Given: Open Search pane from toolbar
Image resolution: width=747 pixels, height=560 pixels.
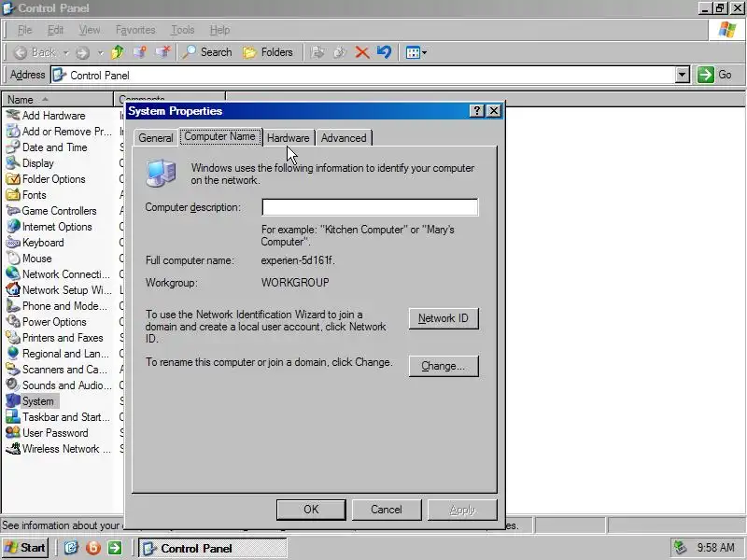Looking at the screenshot, I should pos(206,52).
